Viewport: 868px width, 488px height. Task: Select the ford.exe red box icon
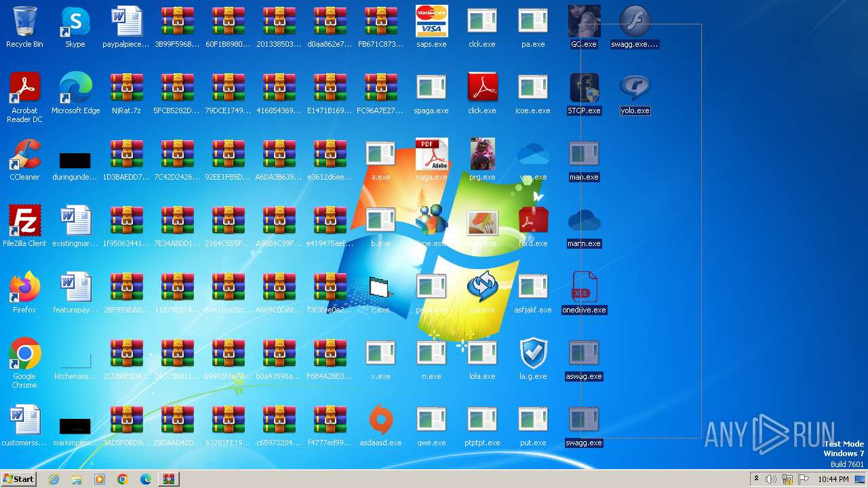pos(533,226)
